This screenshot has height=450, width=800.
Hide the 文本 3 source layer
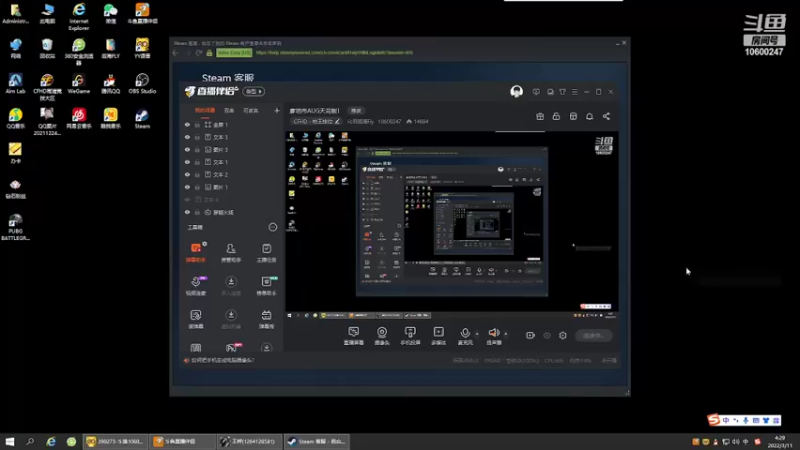(x=187, y=137)
